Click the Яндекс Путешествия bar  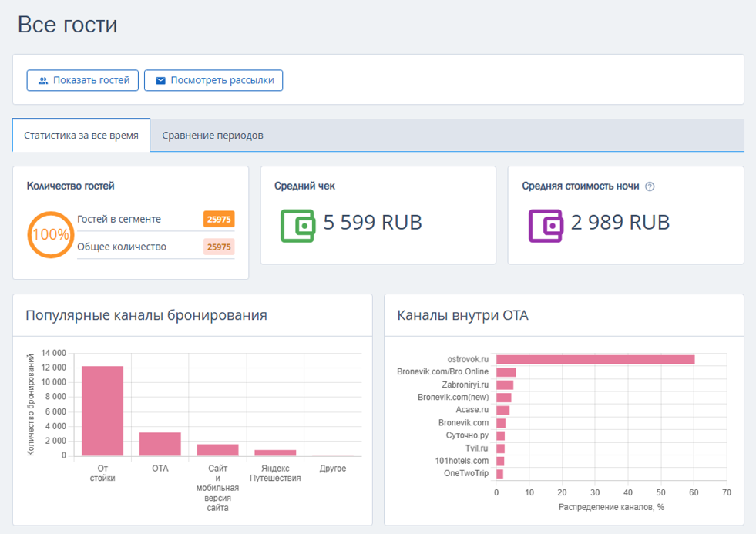[275, 453]
